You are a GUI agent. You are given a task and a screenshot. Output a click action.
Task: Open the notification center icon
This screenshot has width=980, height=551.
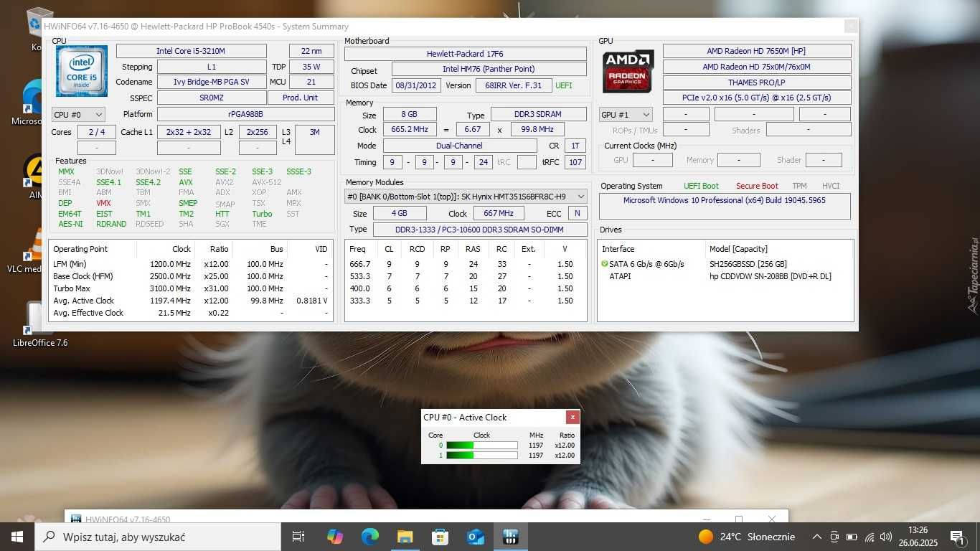point(957,537)
